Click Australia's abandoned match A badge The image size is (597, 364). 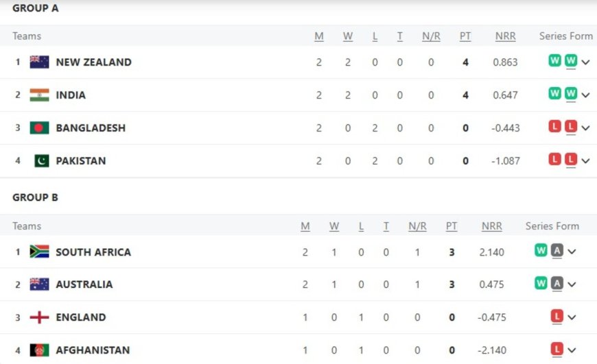pos(557,284)
